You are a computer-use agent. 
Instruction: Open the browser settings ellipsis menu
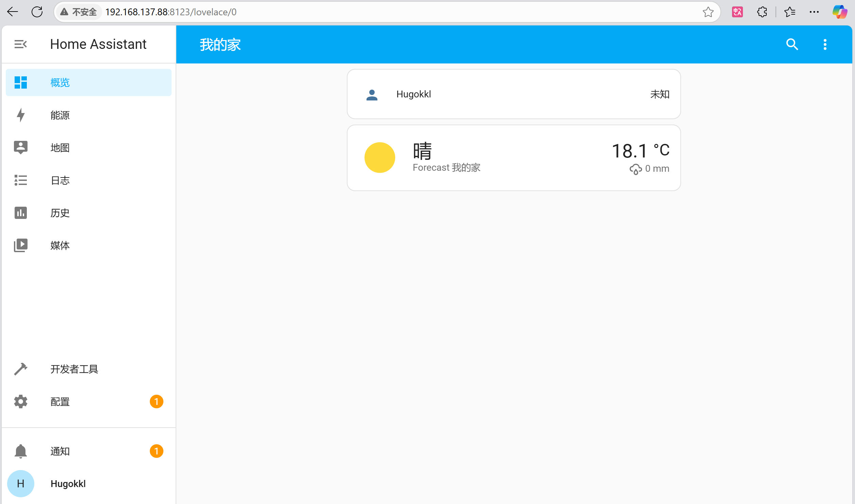click(x=814, y=12)
